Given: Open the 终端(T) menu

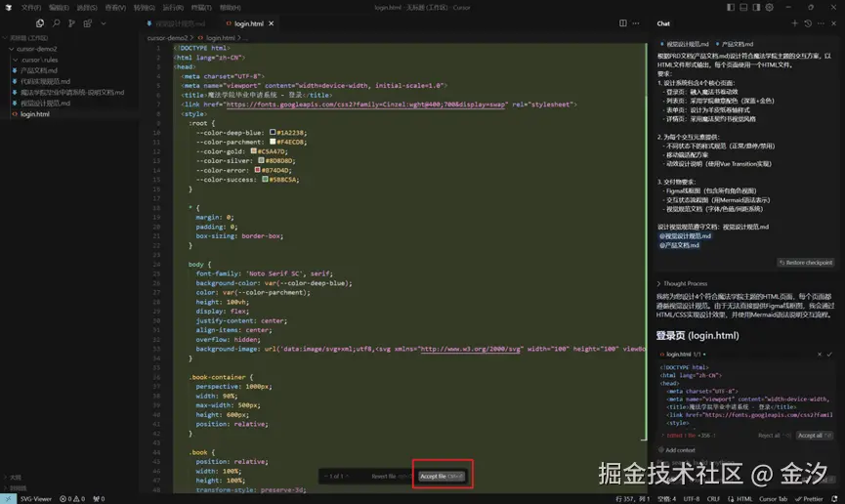Looking at the screenshot, I should (x=201, y=8).
